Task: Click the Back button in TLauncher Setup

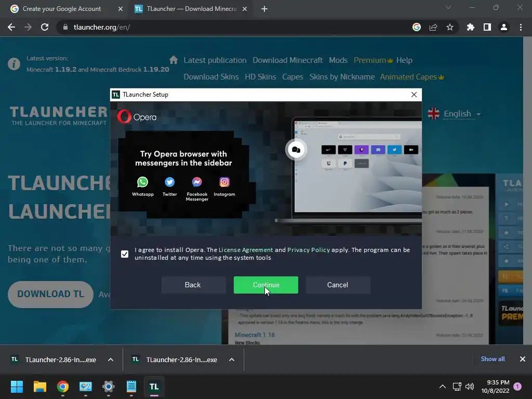Action: [193, 285]
